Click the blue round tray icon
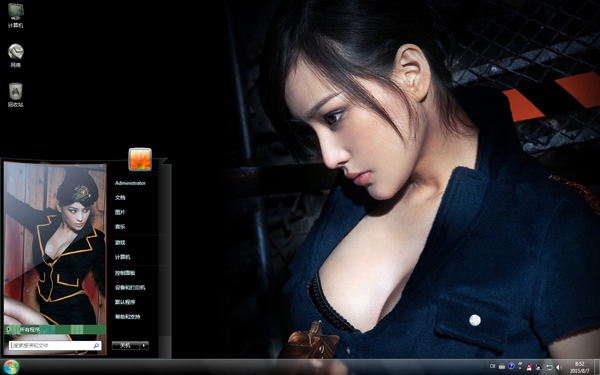Viewport: 600px width, 375px height. tap(511, 366)
